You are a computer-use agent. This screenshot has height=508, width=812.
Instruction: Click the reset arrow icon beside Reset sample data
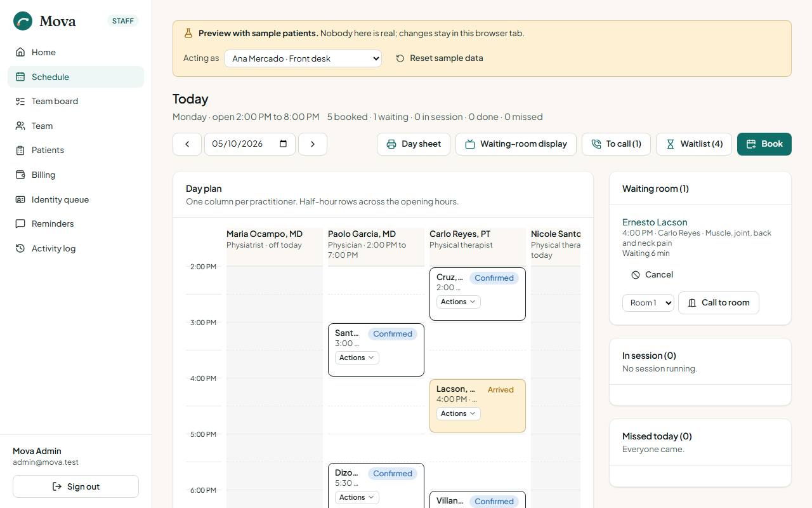pyautogui.click(x=400, y=58)
